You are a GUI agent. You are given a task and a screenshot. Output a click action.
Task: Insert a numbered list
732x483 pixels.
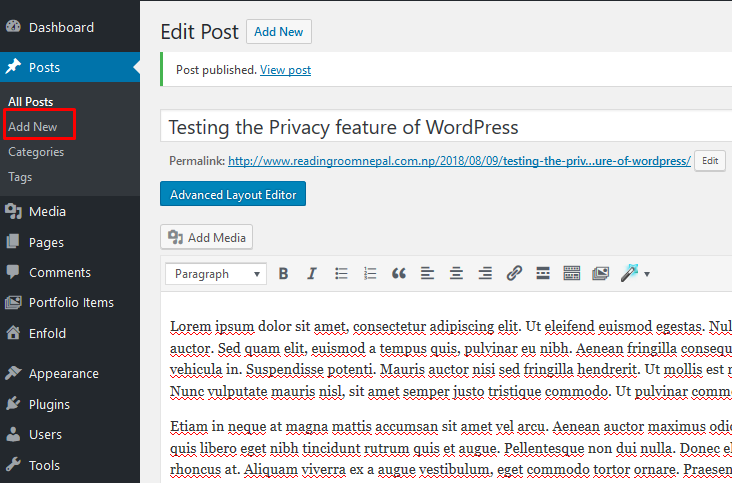click(x=370, y=273)
